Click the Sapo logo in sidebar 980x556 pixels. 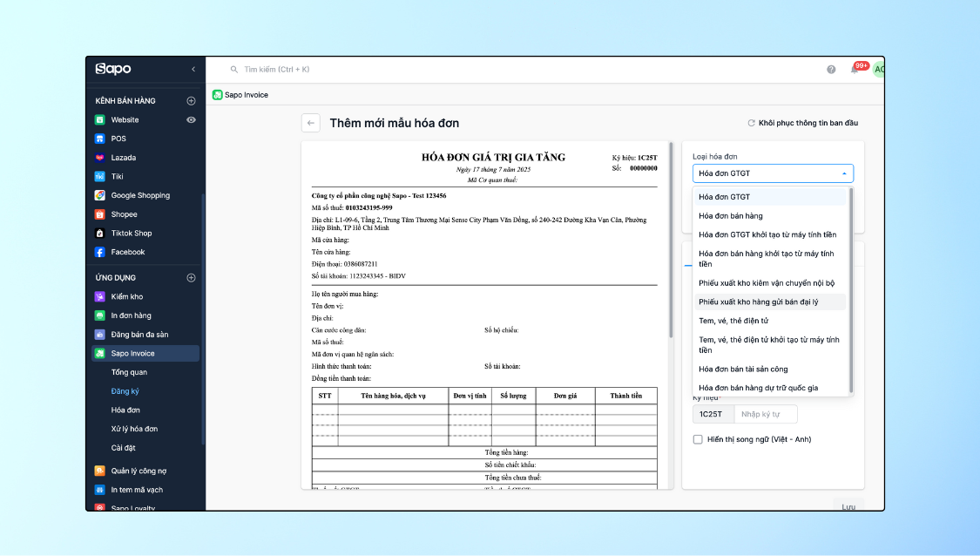pos(113,69)
